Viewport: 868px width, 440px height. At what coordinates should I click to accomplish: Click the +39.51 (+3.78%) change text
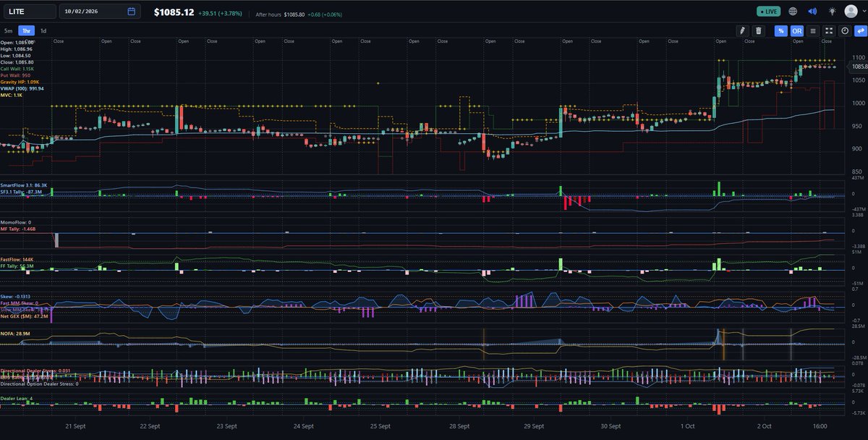221,13
